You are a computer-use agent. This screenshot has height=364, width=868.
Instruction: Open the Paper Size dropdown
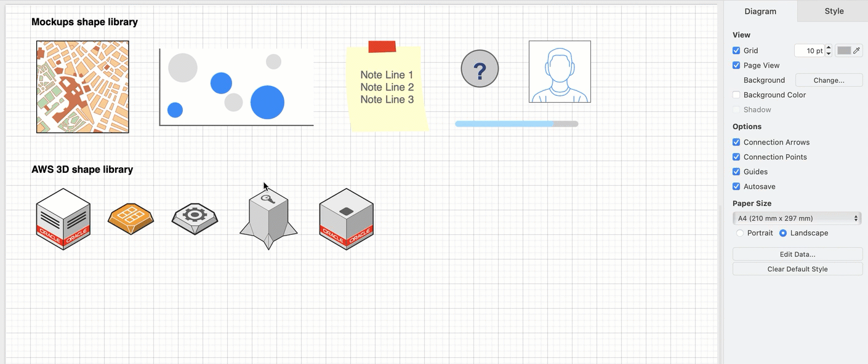coord(797,218)
